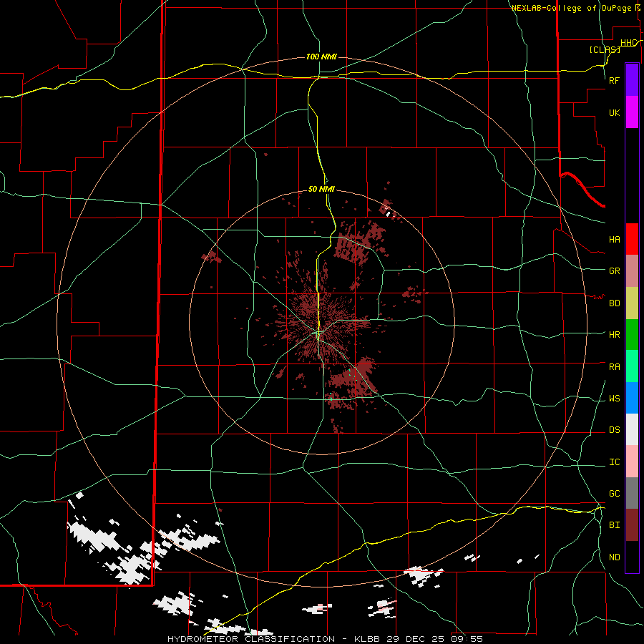Click the HA red legend swatch
This screenshot has height=644, width=644.
click(x=632, y=239)
